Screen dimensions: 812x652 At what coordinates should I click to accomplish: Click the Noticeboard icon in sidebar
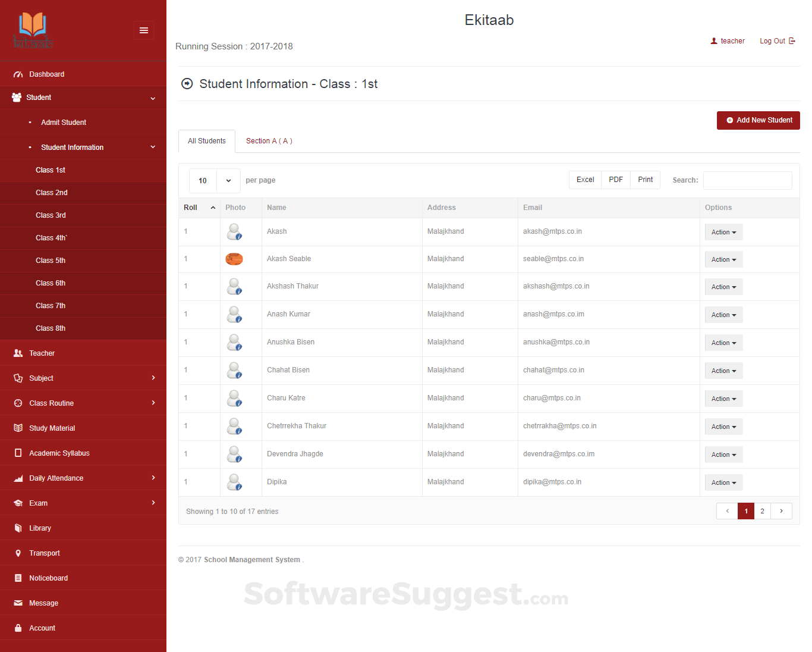click(x=18, y=578)
